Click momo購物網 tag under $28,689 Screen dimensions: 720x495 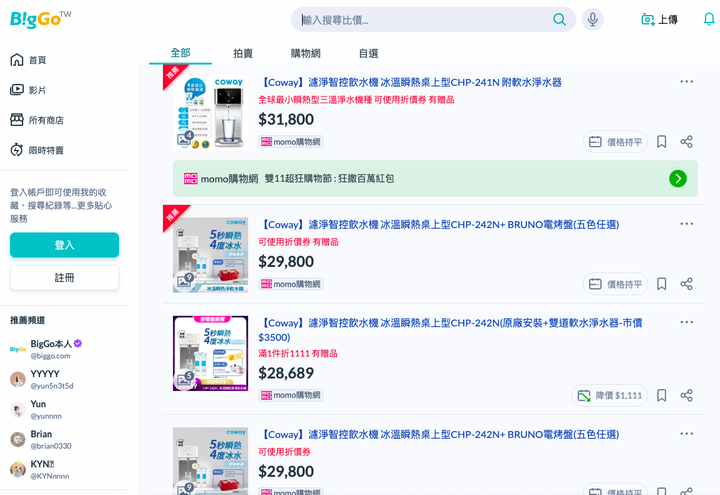coord(291,395)
